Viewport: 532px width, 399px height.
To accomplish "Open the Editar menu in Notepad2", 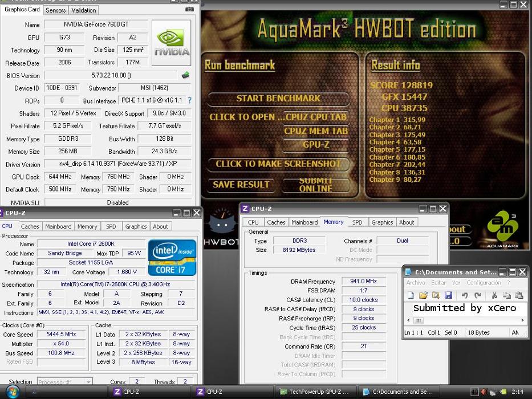I will tap(438, 283).
